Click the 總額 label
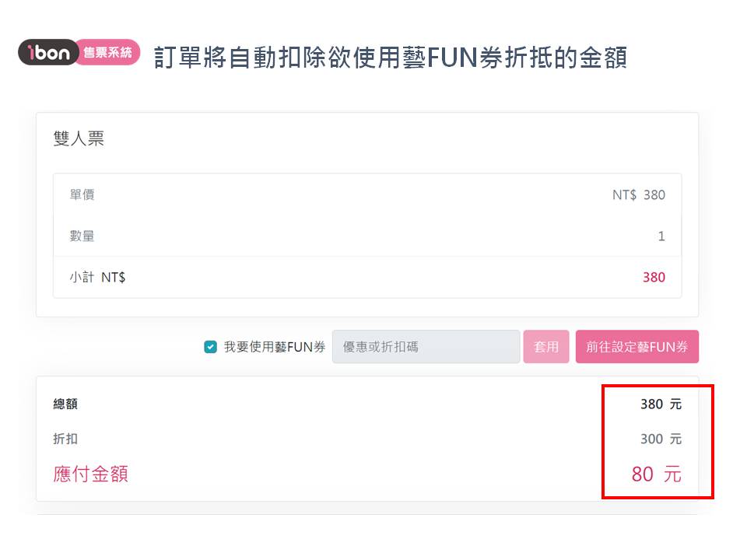Image resolution: width=747 pixels, height=560 pixels. click(65, 404)
